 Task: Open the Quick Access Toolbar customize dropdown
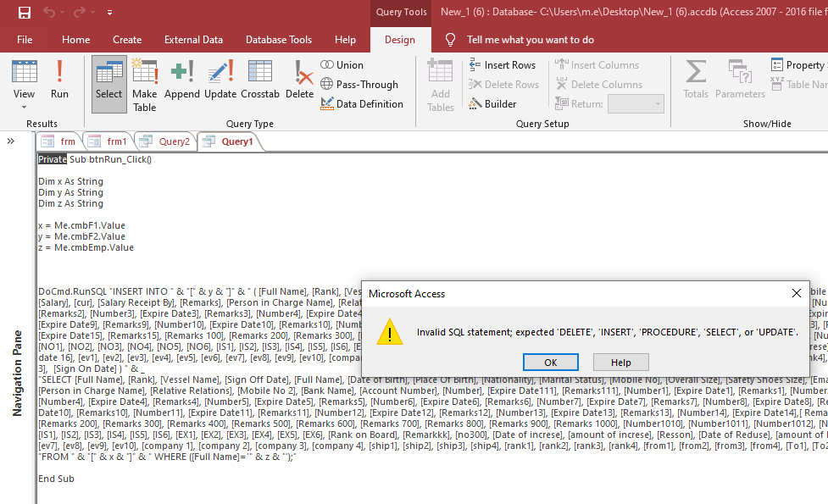click(110, 14)
